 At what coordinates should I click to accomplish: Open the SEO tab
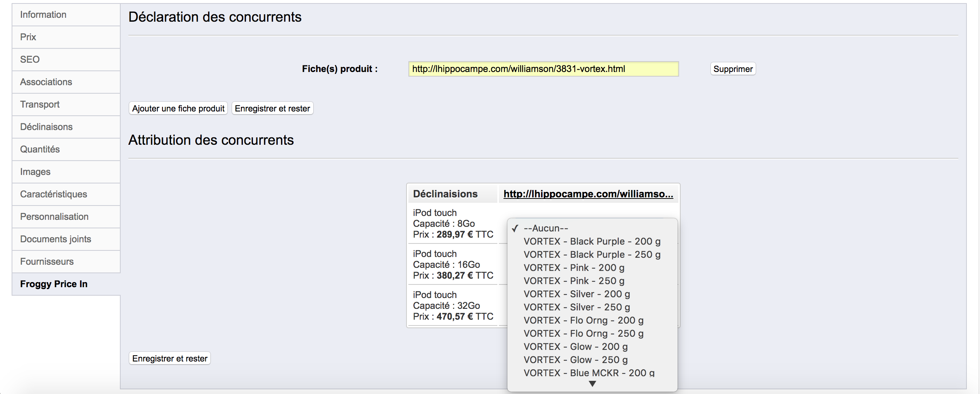click(66, 60)
